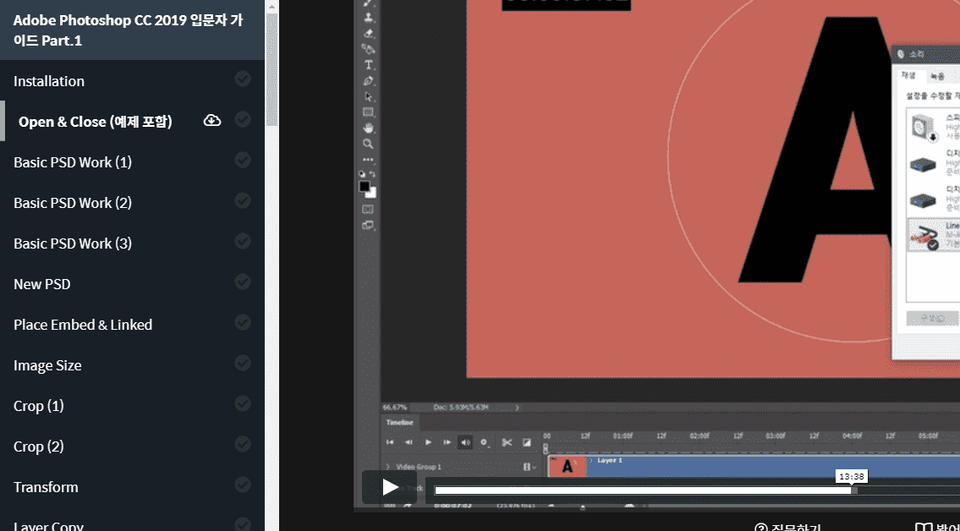Screen dimensions: 960x531
Task: Open the Edit Toolbar three-dots icon
Action: click(369, 160)
